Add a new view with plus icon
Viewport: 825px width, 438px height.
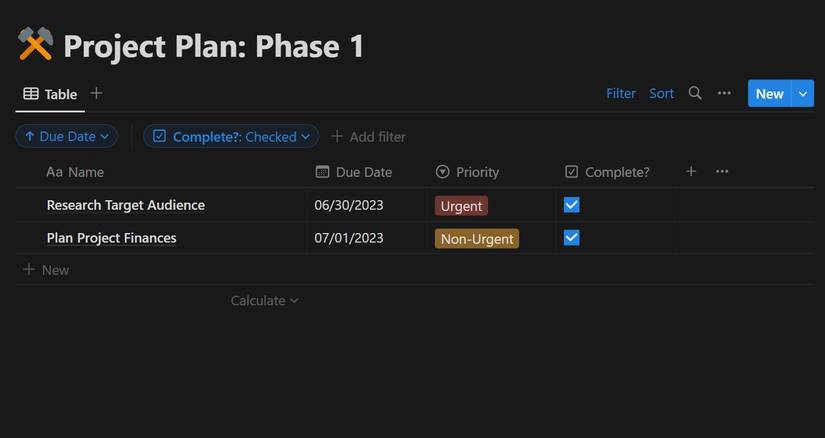[97, 93]
